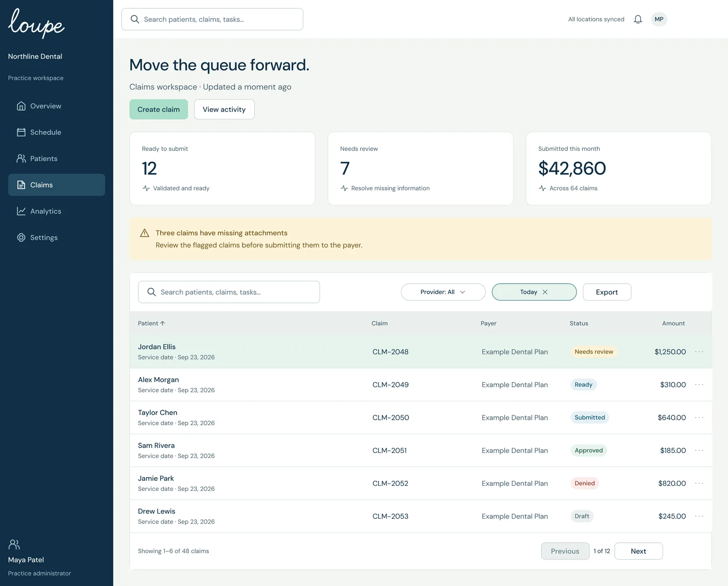The image size is (728, 586).
Task: Open row actions for Alex Morgan claim
Action: [x=699, y=385]
